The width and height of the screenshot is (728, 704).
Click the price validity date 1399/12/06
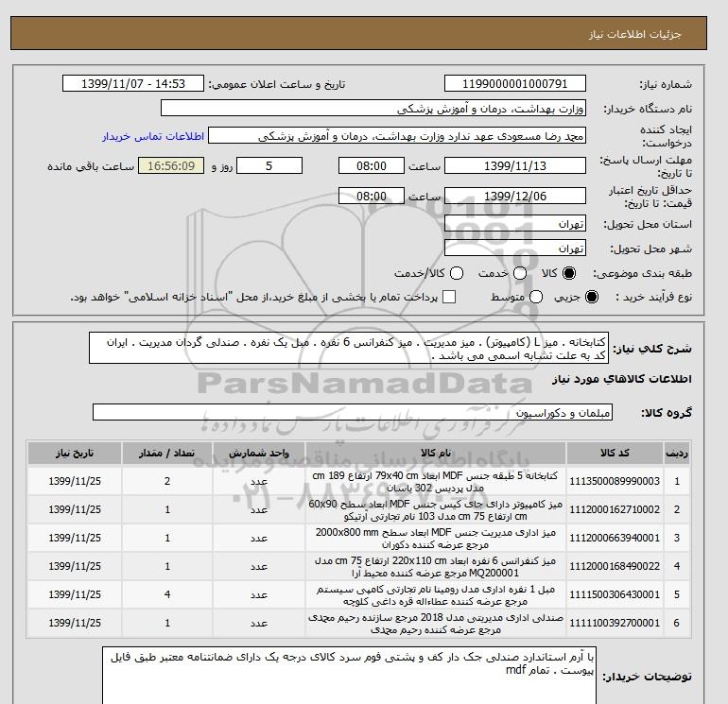515,196
